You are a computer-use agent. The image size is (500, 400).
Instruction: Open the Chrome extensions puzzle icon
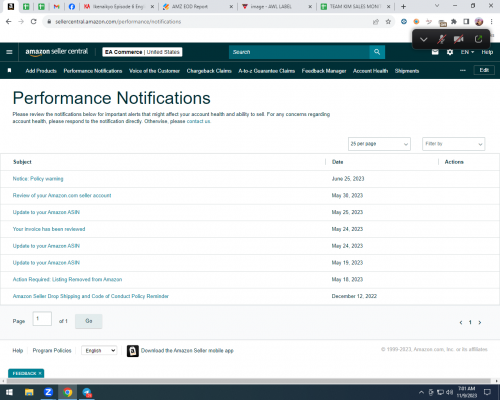tap(454, 22)
